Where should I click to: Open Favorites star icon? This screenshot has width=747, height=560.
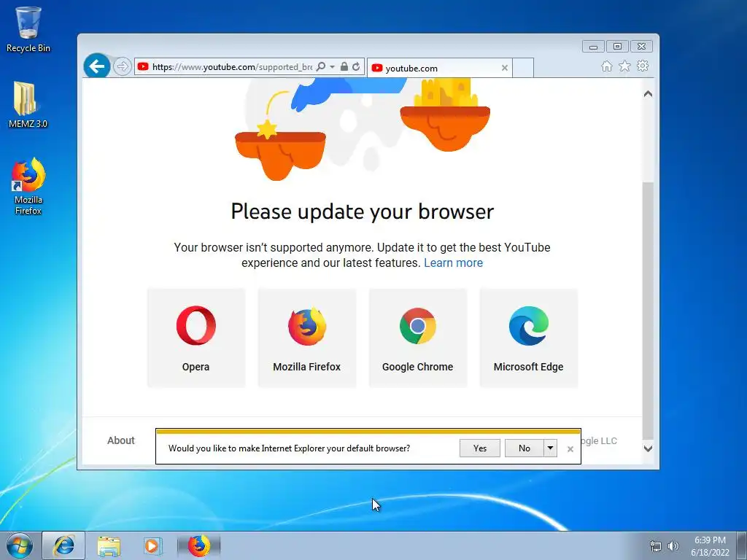coord(624,66)
